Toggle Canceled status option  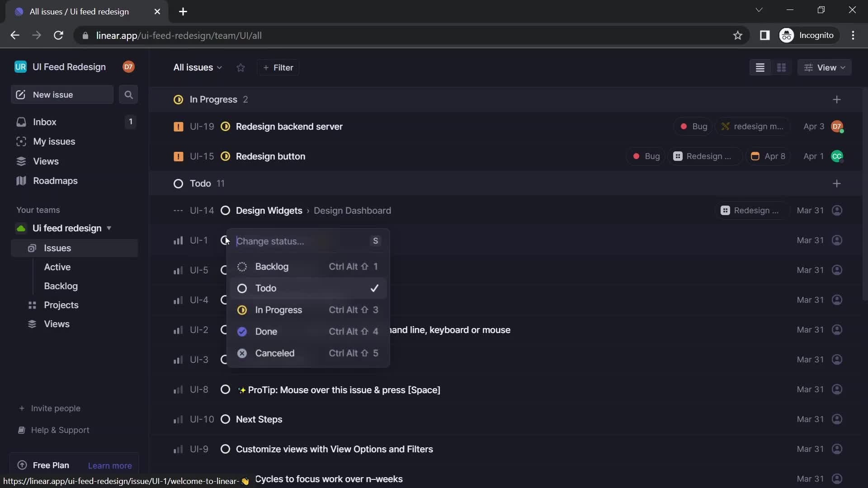(275, 353)
